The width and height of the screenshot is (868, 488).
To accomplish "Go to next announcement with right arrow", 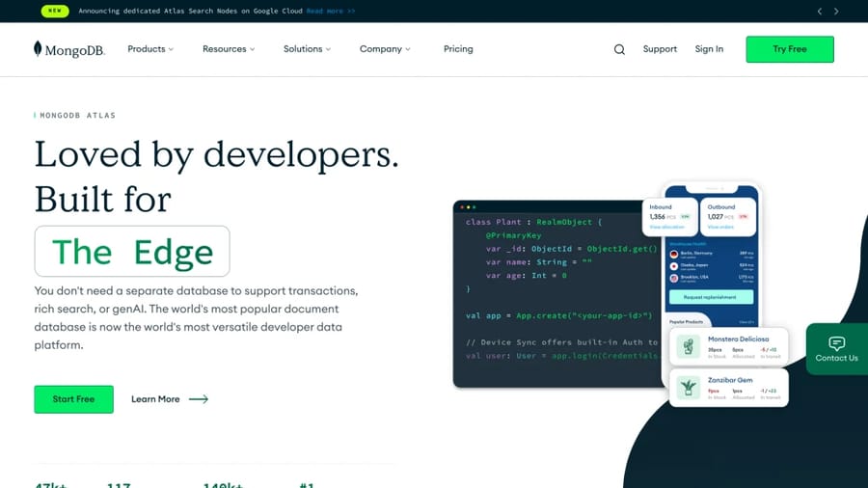I will click(x=836, y=11).
